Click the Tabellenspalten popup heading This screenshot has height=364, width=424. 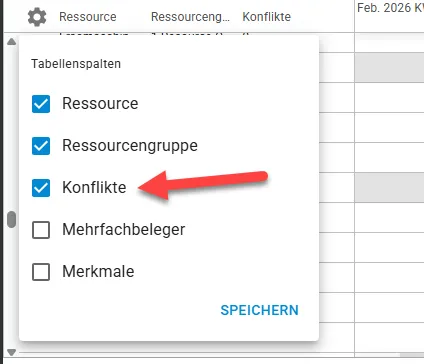coord(76,64)
